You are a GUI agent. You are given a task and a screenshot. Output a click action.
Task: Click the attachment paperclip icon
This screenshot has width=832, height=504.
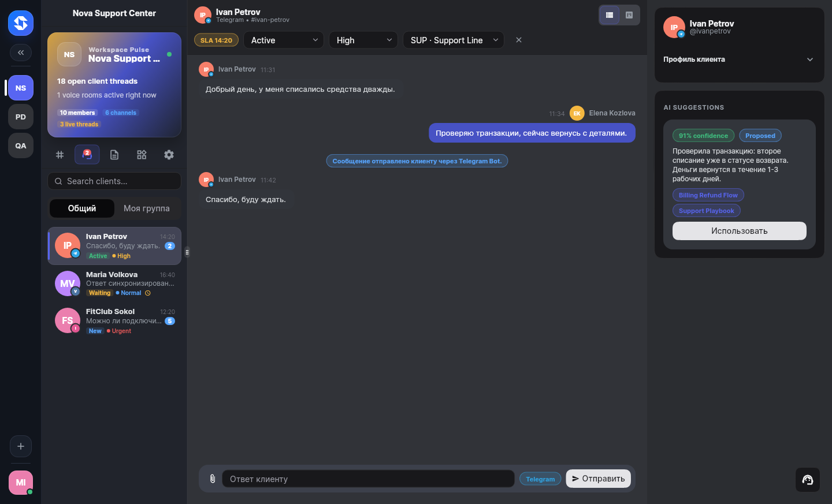point(213,479)
